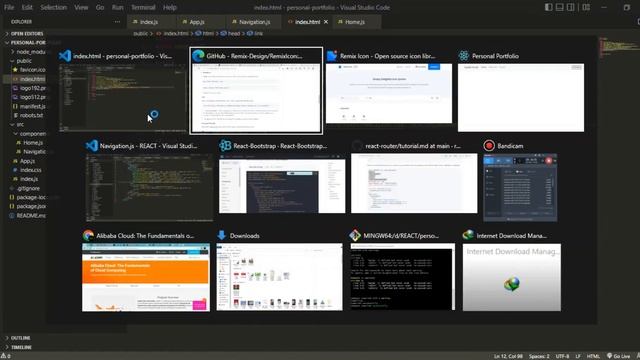Click the React icon beside Personal Portfolio
This screenshot has height=360, width=640.
click(x=464, y=56)
